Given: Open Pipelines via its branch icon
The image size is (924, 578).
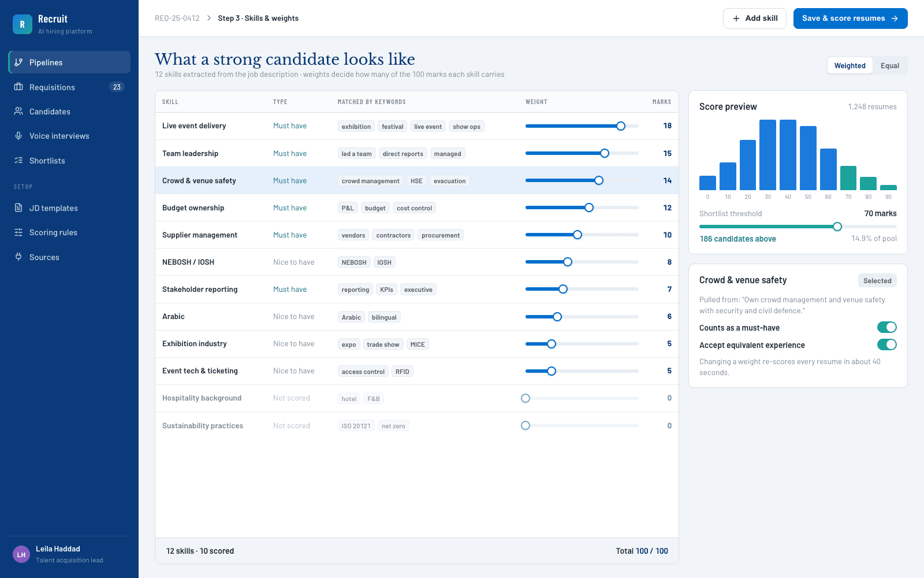Looking at the screenshot, I should click(18, 62).
